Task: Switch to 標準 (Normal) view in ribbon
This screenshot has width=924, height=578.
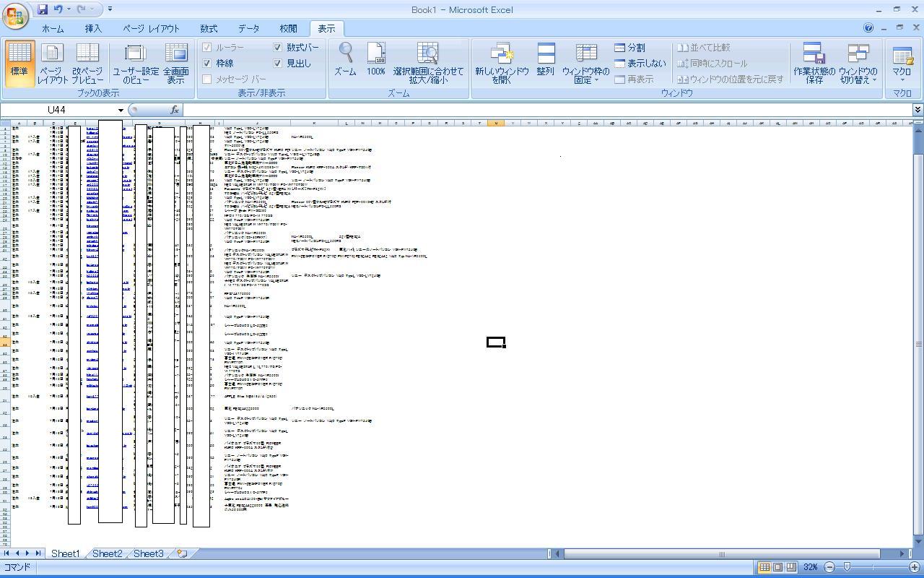Action: (x=19, y=63)
